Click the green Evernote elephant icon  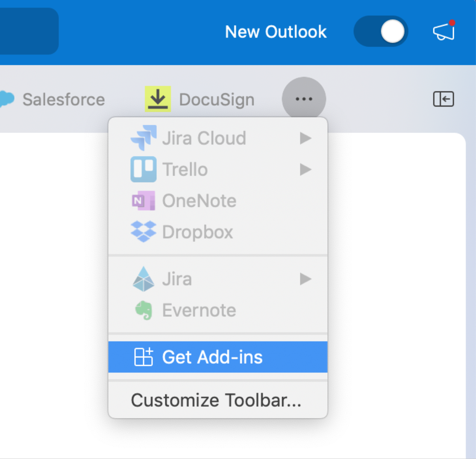click(144, 310)
